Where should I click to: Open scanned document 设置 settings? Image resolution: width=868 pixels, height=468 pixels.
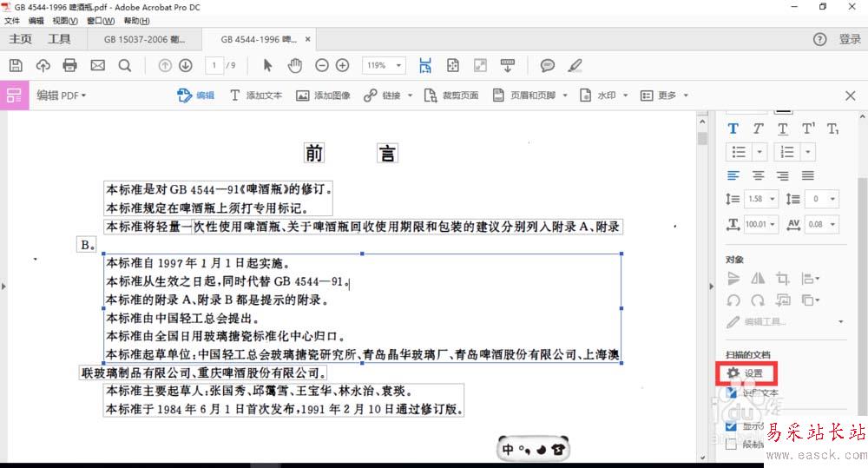pos(745,373)
